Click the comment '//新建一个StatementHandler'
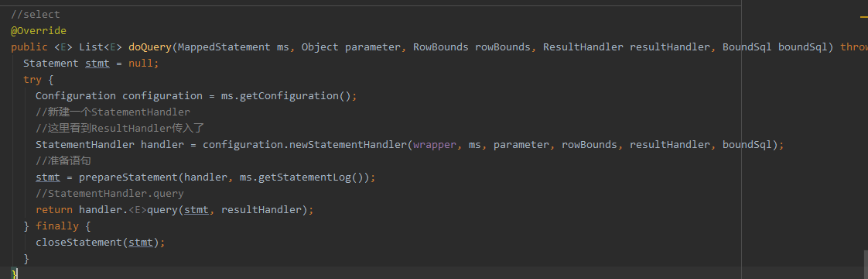Screen dimensions: 868x279 click(x=113, y=112)
